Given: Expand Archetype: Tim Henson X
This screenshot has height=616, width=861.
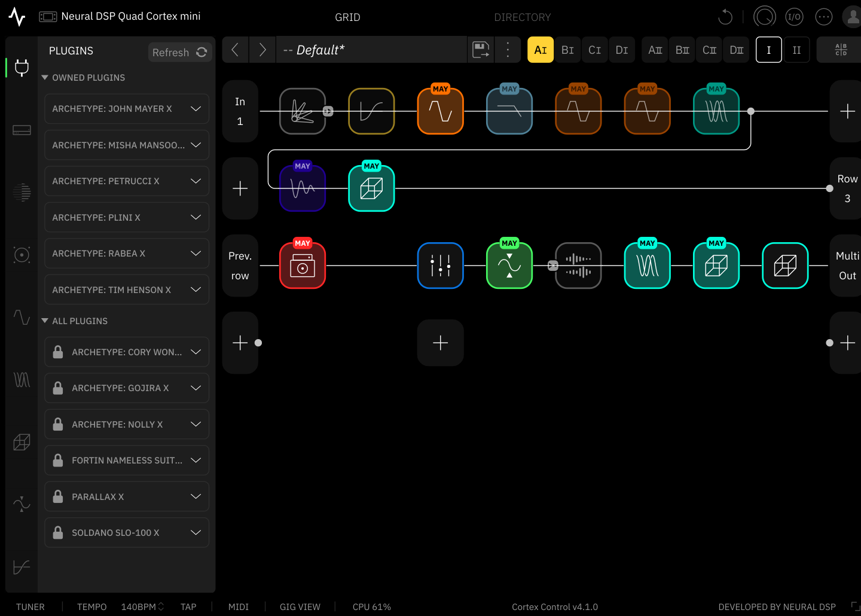Looking at the screenshot, I should 127,290.
